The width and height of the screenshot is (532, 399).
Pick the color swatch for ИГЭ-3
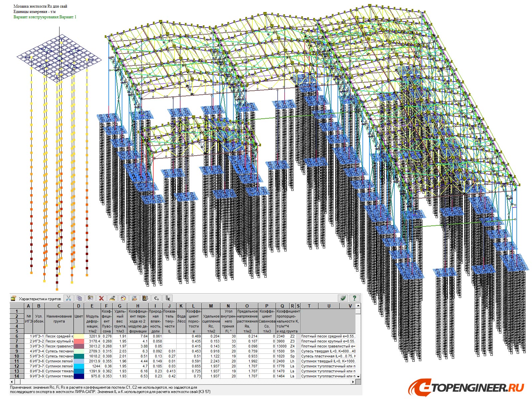(x=79, y=346)
